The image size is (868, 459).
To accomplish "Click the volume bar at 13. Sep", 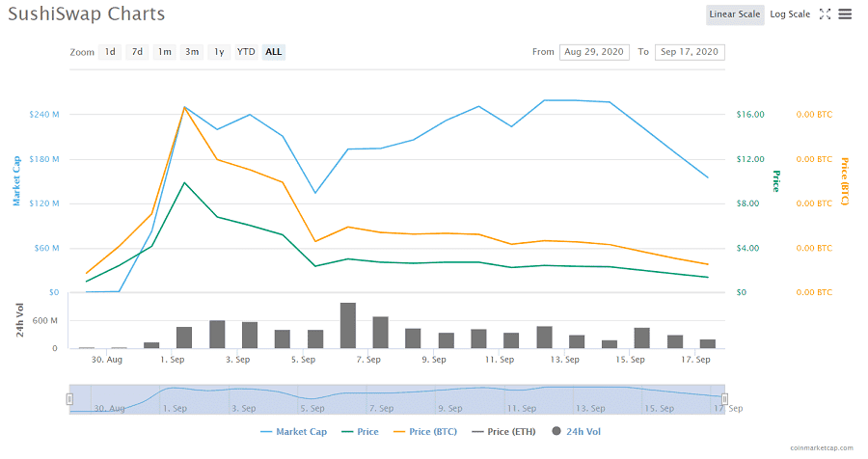I will point(544,337).
